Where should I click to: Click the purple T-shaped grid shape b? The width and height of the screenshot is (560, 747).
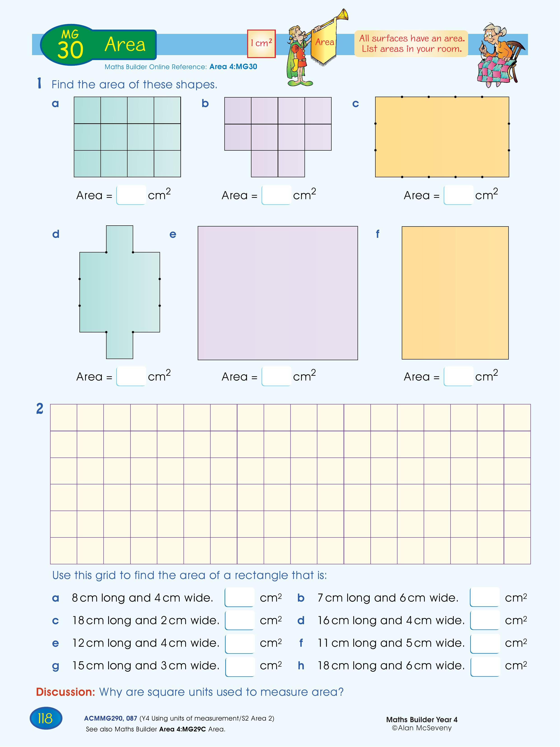point(278,137)
